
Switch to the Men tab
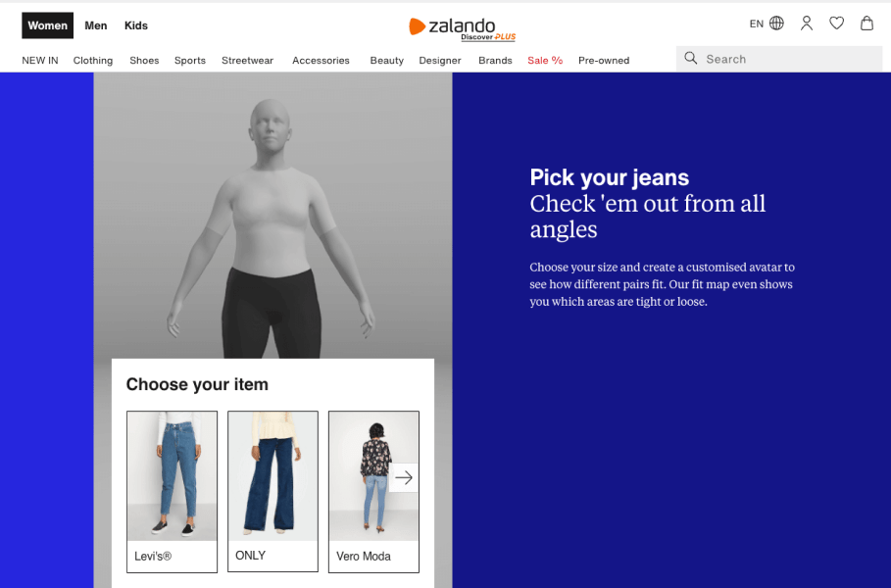click(x=96, y=25)
